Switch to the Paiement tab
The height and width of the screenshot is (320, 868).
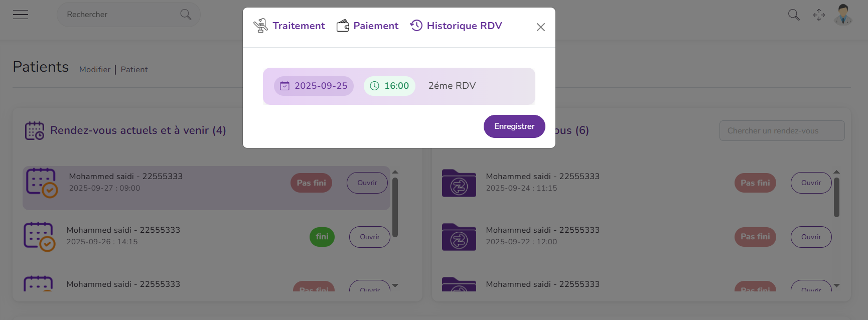(x=367, y=26)
